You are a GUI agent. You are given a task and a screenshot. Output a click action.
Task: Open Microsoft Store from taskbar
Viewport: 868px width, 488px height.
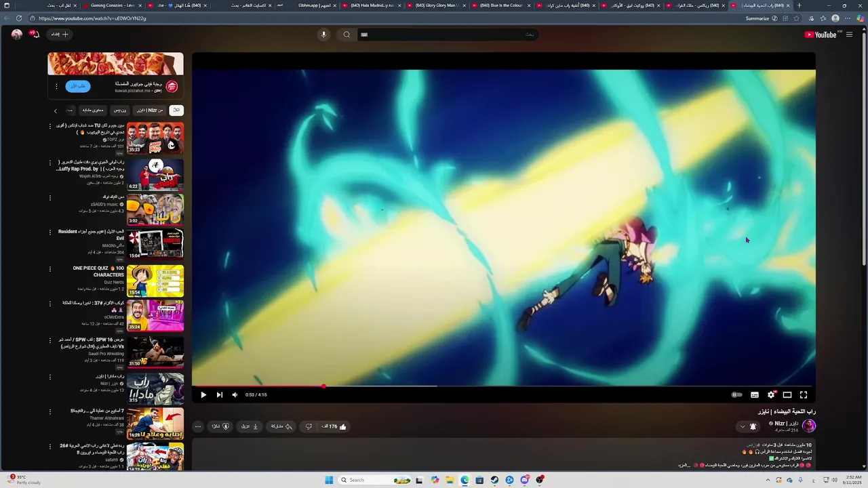pyautogui.click(x=479, y=480)
